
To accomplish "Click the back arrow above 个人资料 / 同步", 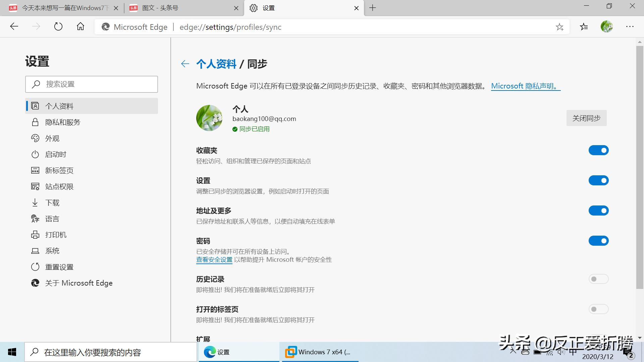I will tap(185, 64).
